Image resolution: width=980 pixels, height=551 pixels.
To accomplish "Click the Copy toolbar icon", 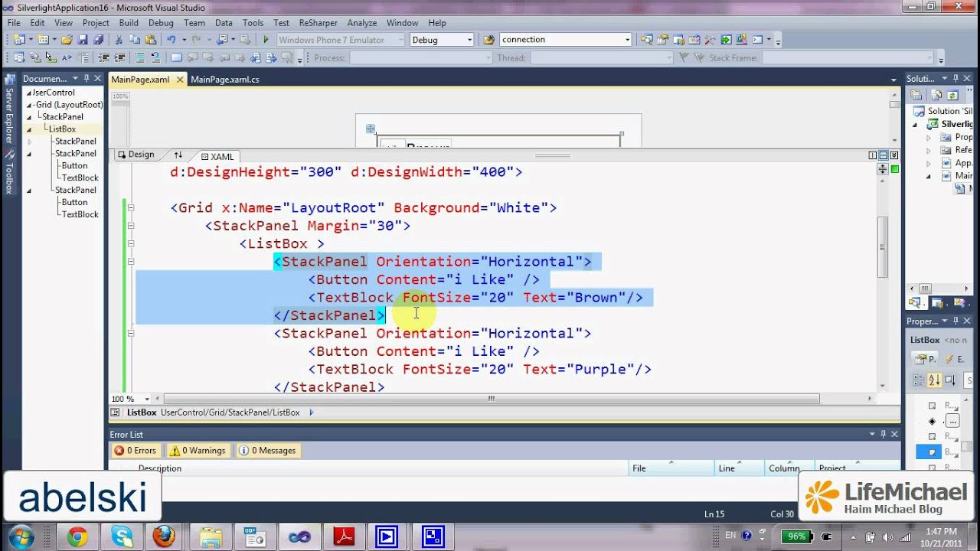I will point(134,40).
